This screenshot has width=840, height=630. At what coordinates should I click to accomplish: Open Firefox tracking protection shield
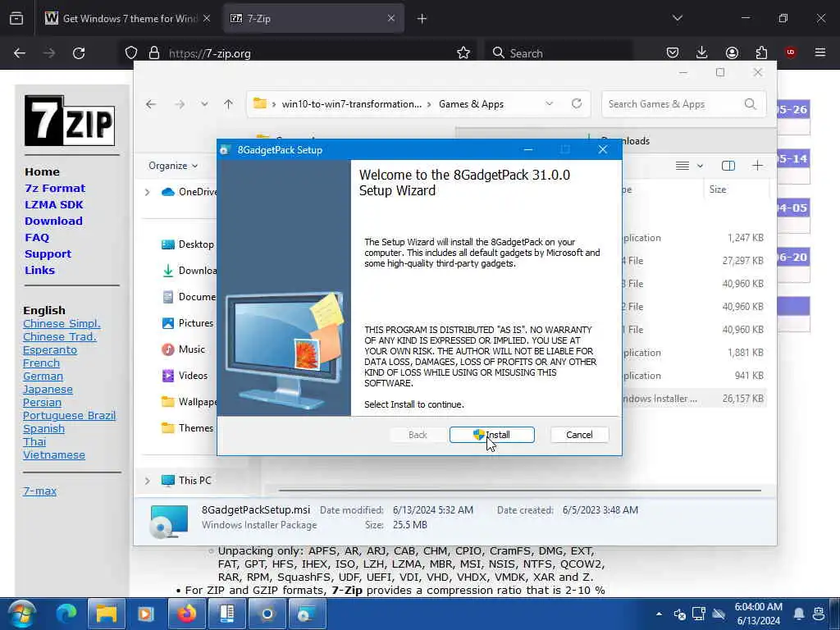coord(131,52)
